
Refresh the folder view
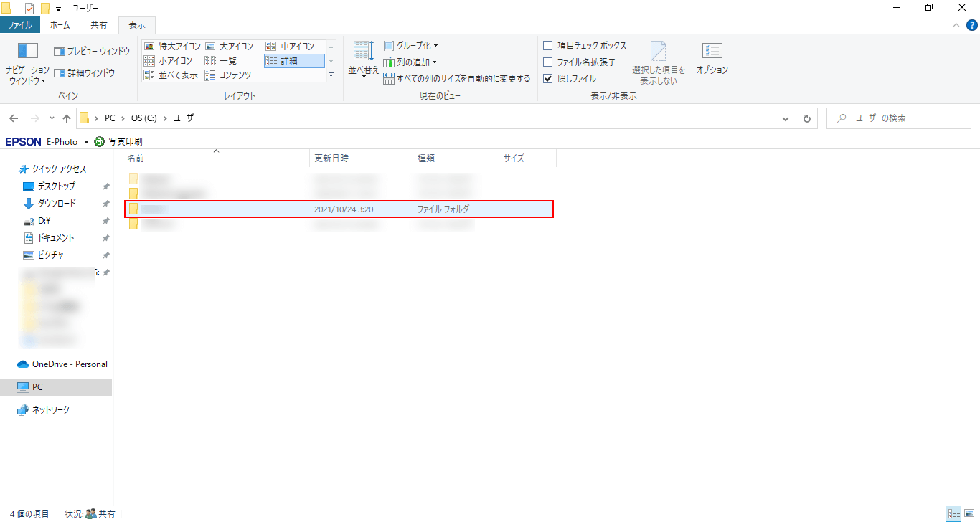pos(807,118)
